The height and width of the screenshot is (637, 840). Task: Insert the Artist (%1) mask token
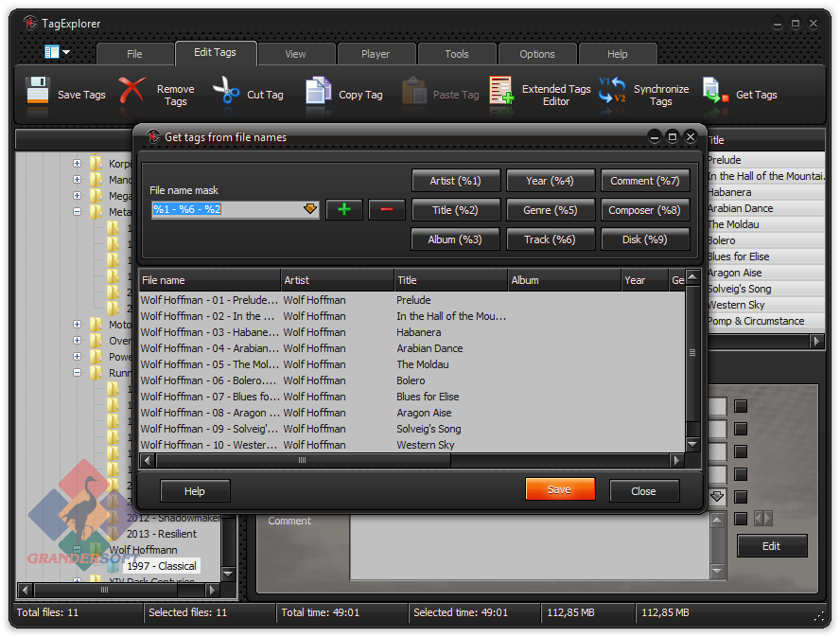(455, 181)
